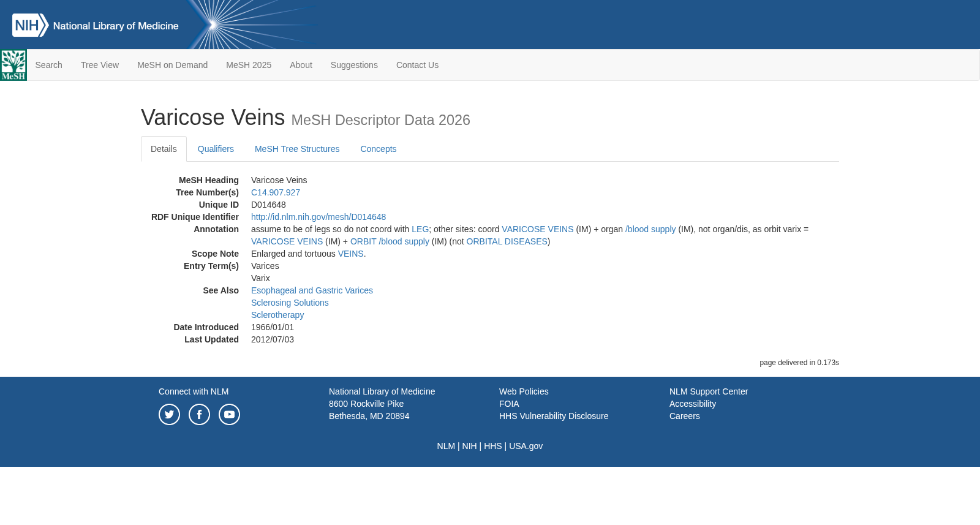Open HHS Vulnerability Disclosure link
This screenshot has width=980, height=525.
tap(554, 416)
